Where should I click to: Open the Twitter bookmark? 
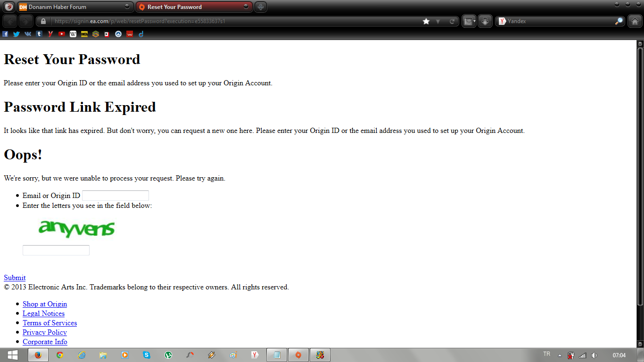coord(17,34)
